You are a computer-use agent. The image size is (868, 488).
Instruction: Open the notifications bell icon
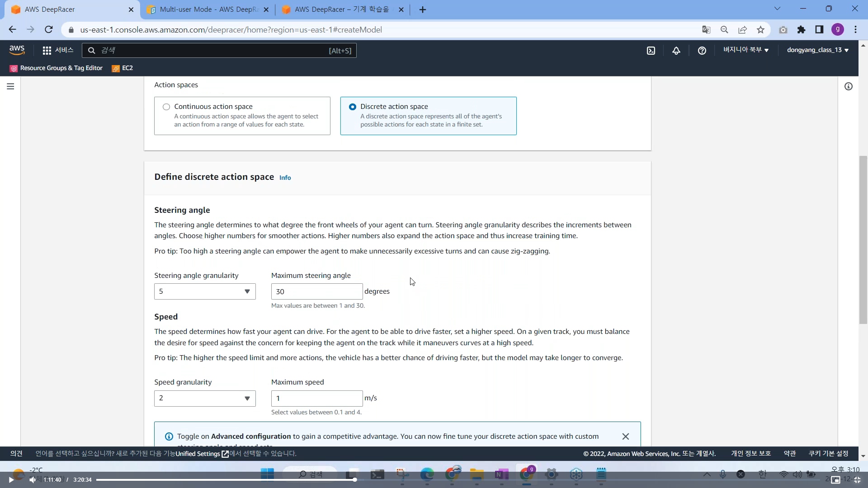point(676,51)
